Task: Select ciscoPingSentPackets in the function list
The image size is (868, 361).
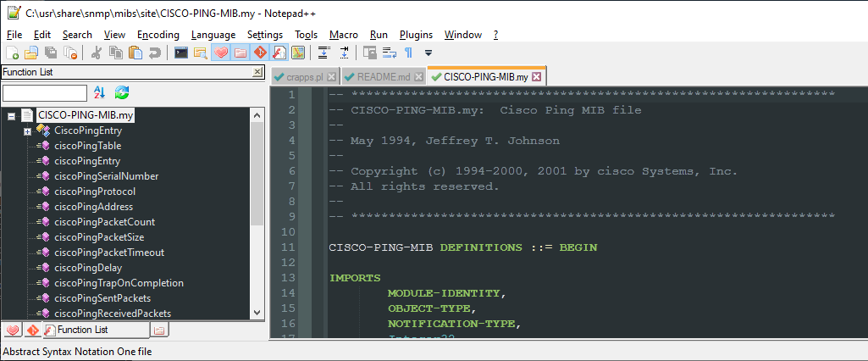Action: coord(102,298)
